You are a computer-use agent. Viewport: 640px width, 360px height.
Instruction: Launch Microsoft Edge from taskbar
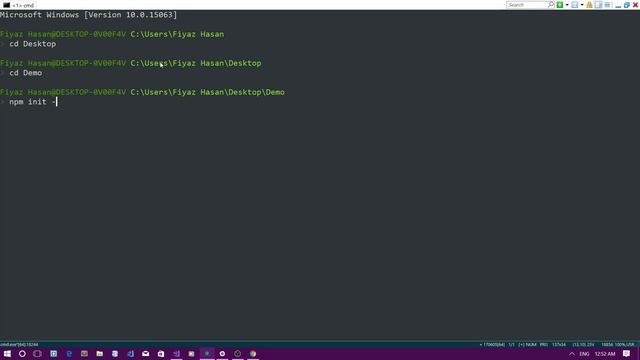(x=69, y=354)
